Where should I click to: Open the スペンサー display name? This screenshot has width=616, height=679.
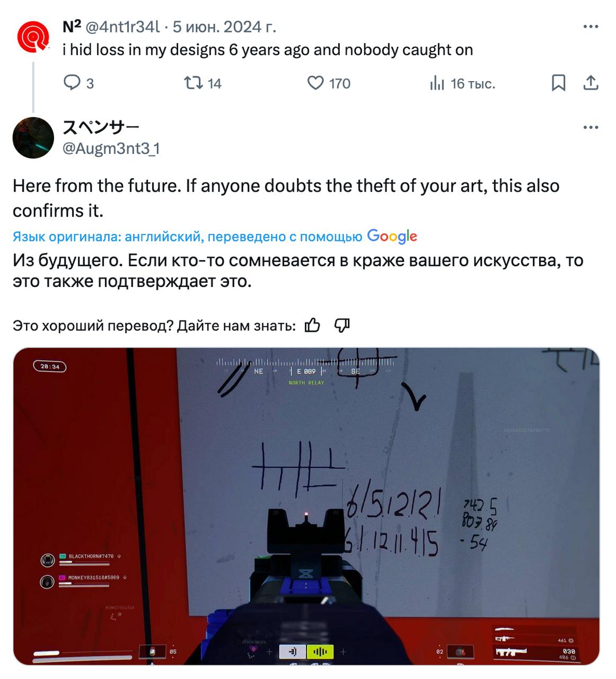coord(101,127)
